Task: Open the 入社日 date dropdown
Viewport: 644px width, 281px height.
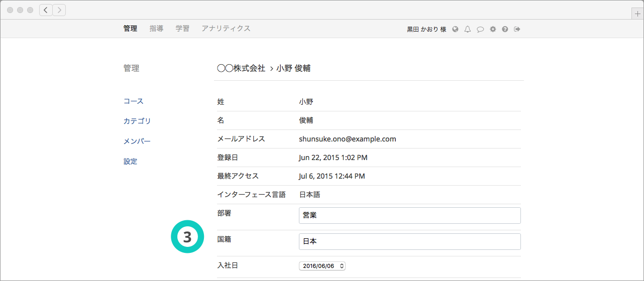Action: pos(322,266)
